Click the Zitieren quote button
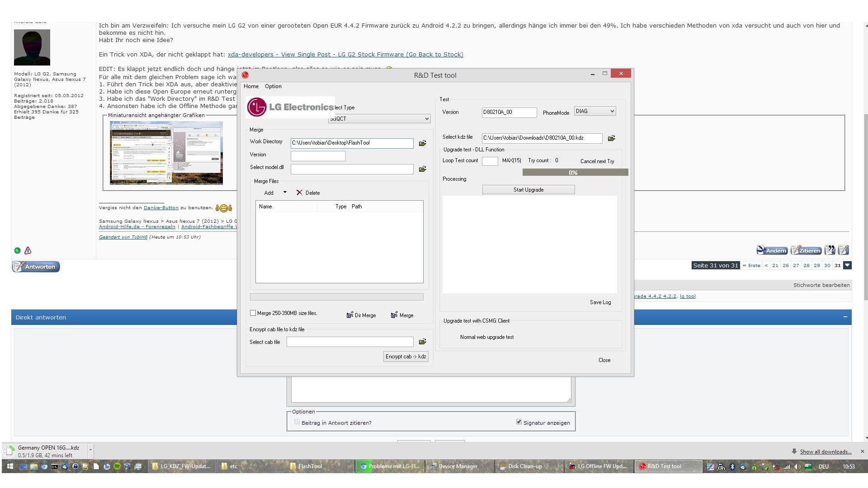Viewport: 868px width, 488px height. 806,250
